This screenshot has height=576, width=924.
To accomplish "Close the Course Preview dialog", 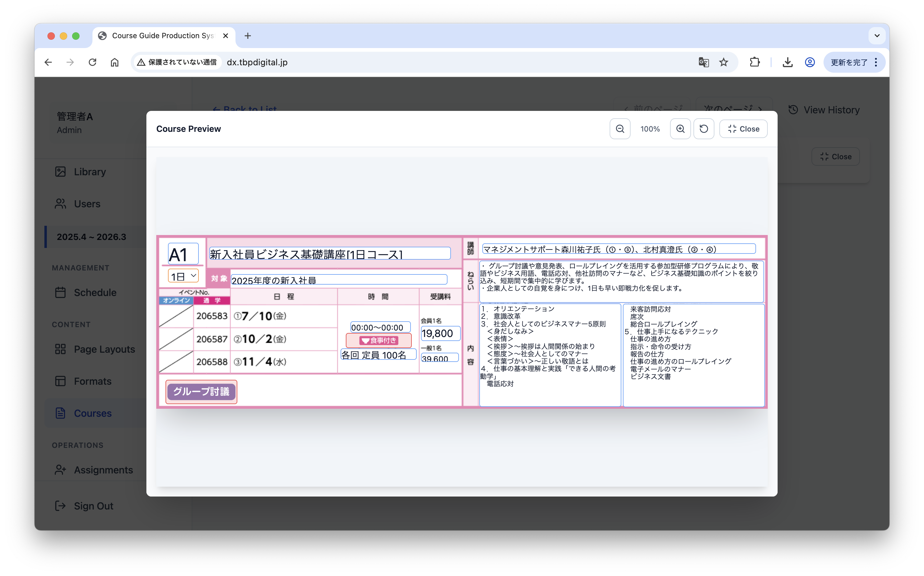I will click(743, 129).
